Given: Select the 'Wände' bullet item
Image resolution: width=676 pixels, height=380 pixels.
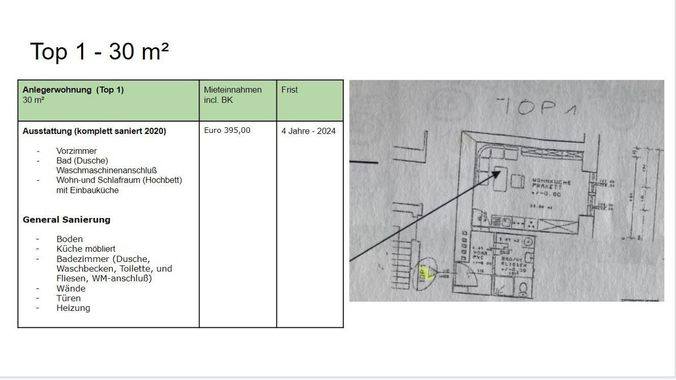Looking at the screenshot, I should pos(71,289).
